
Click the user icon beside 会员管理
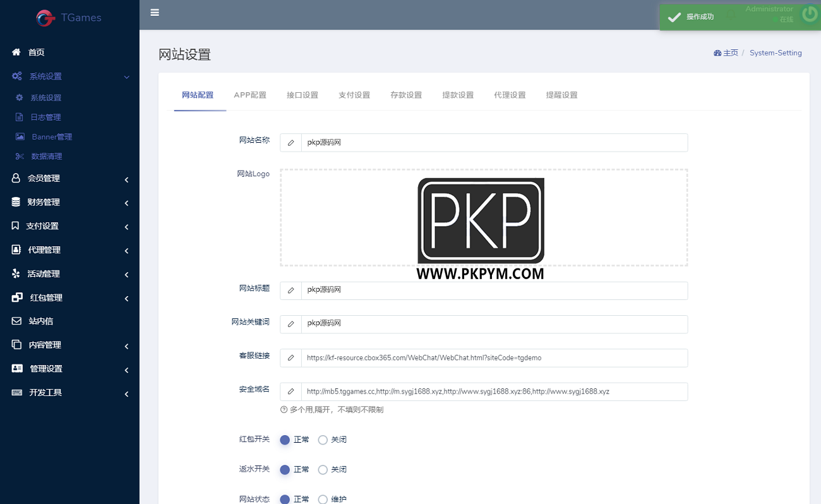pyautogui.click(x=16, y=178)
